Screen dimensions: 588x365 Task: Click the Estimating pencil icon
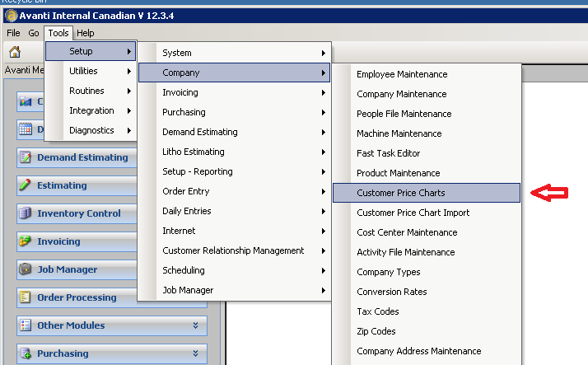click(x=25, y=185)
